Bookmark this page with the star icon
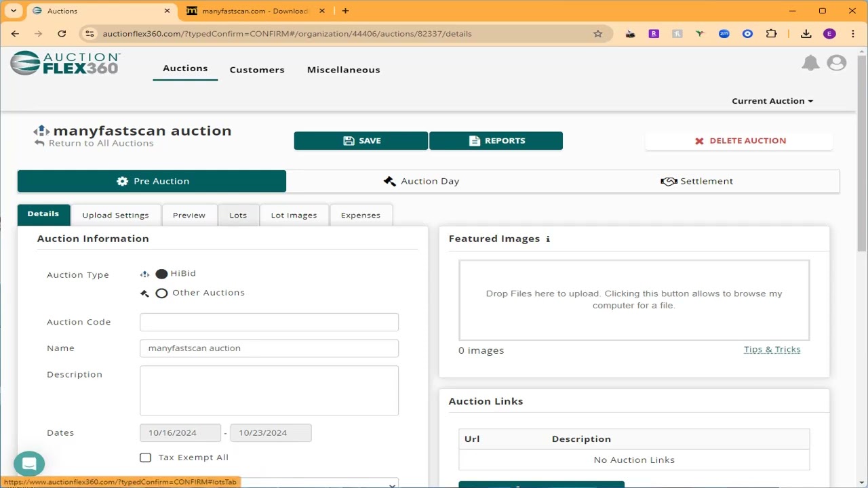 point(598,34)
